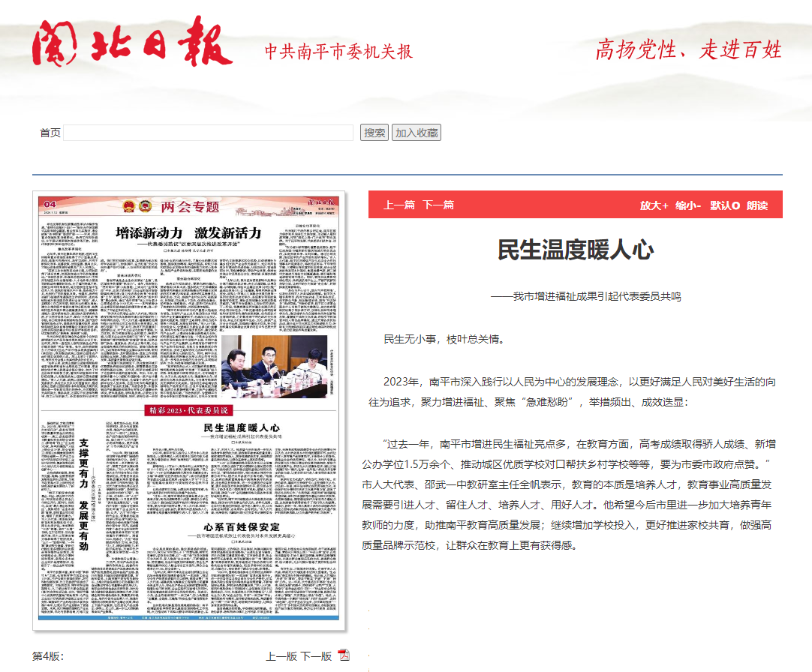Shrink text with 缩小-

(x=688, y=205)
